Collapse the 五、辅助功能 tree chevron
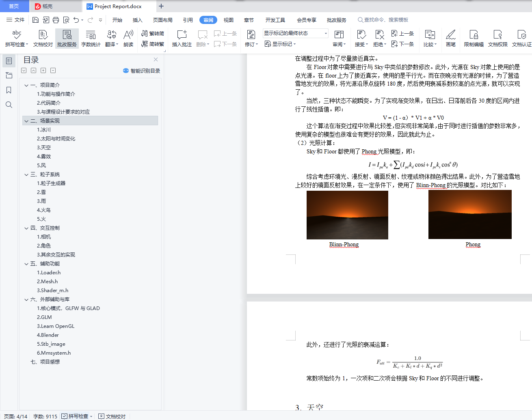The height and width of the screenshot is (420, 532). tap(26, 264)
